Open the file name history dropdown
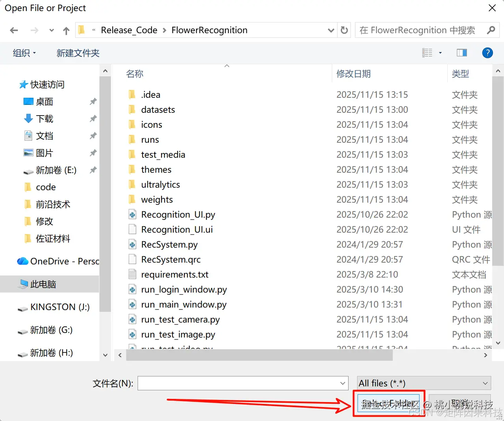Screen dimensions: 504x421 (343, 383)
